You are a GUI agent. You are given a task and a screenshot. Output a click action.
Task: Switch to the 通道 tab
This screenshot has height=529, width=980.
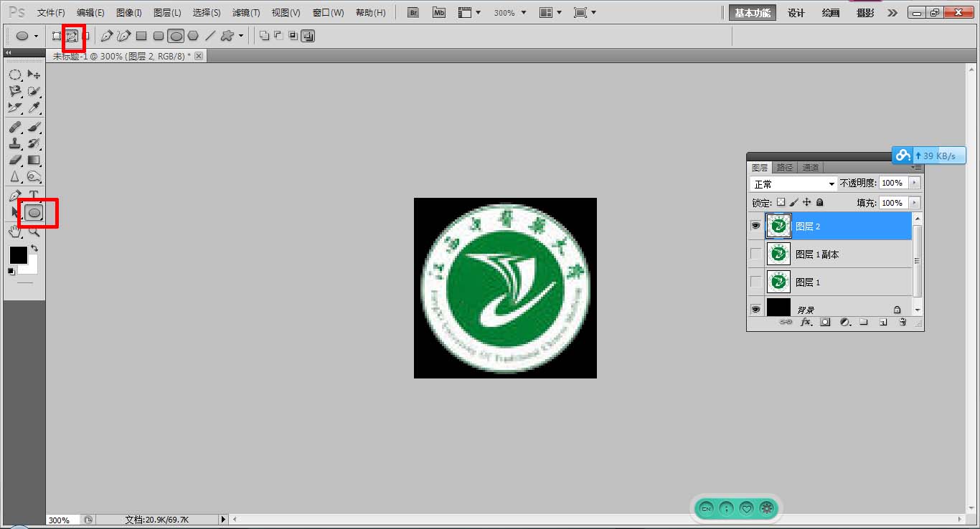point(811,167)
